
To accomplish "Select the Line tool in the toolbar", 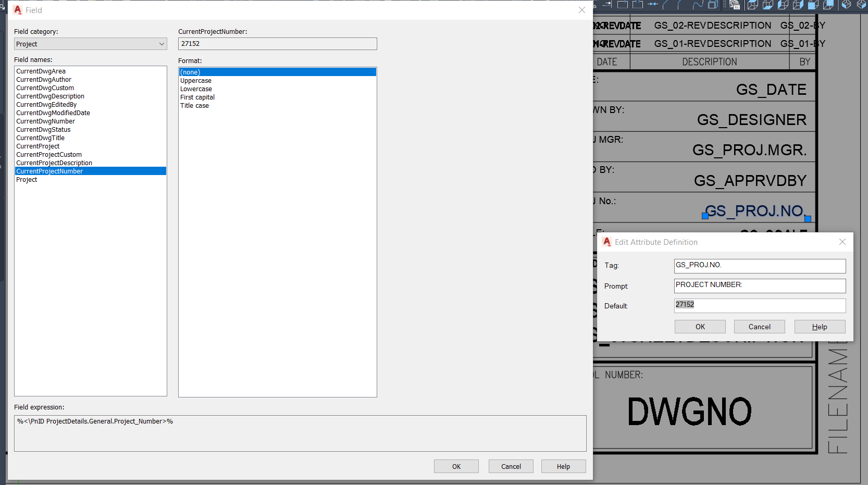I will [x=665, y=5].
